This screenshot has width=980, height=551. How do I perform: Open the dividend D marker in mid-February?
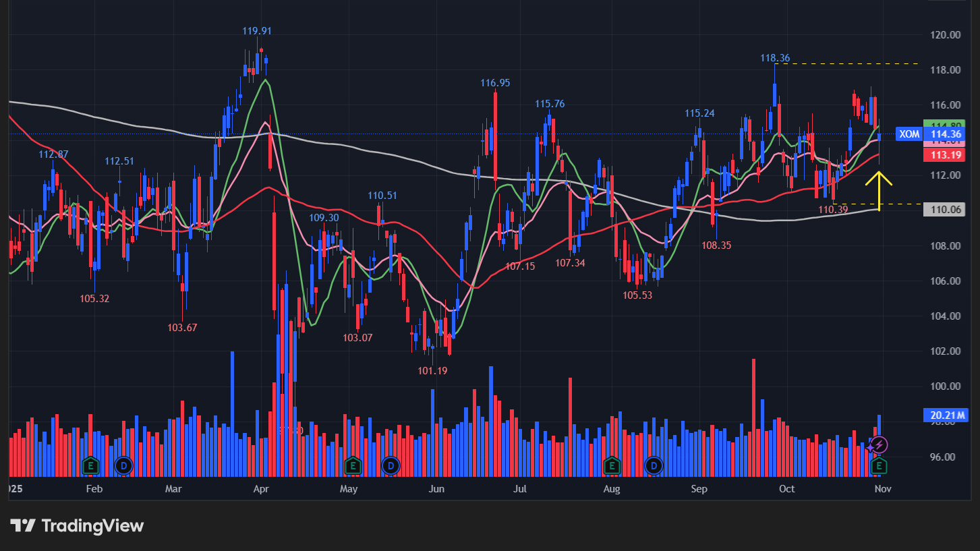(x=123, y=465)
